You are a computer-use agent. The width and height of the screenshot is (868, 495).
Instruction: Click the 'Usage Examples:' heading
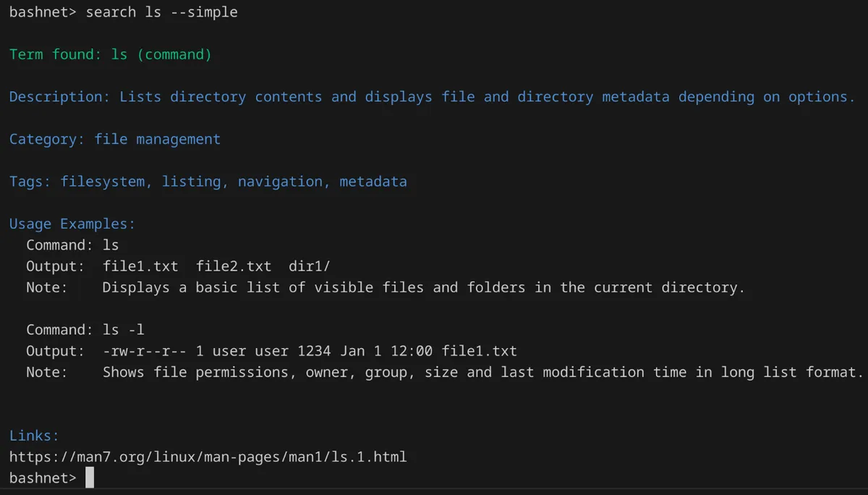pos(72,224)
